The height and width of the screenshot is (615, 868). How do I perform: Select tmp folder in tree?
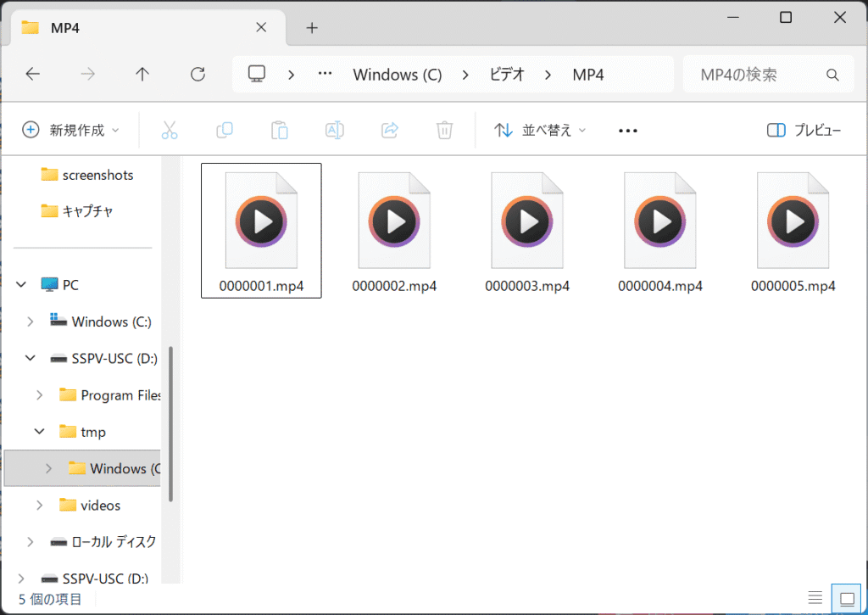[82, 432]
